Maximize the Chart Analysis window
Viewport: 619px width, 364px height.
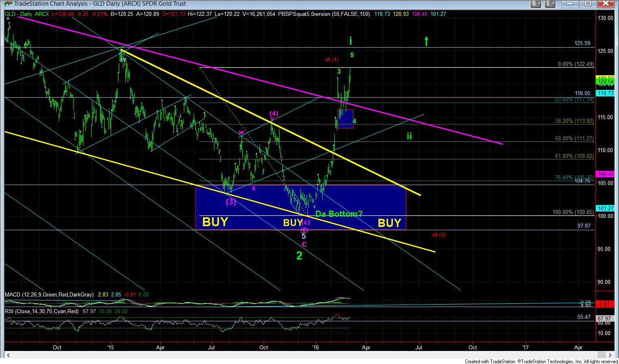click(588, 4)
